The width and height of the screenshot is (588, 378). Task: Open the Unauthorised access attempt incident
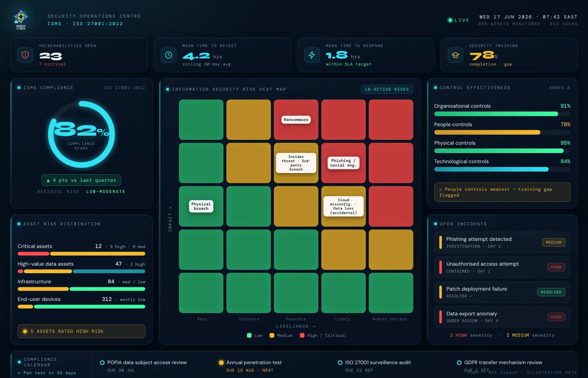pyautogui.click(x=502, y=267)
